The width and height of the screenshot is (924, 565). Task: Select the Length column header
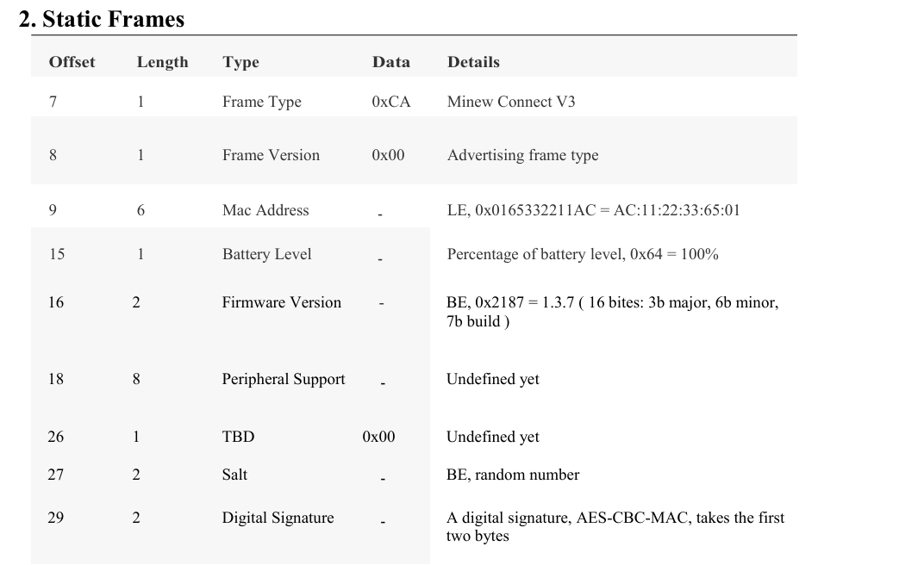(x=163, y=62)
